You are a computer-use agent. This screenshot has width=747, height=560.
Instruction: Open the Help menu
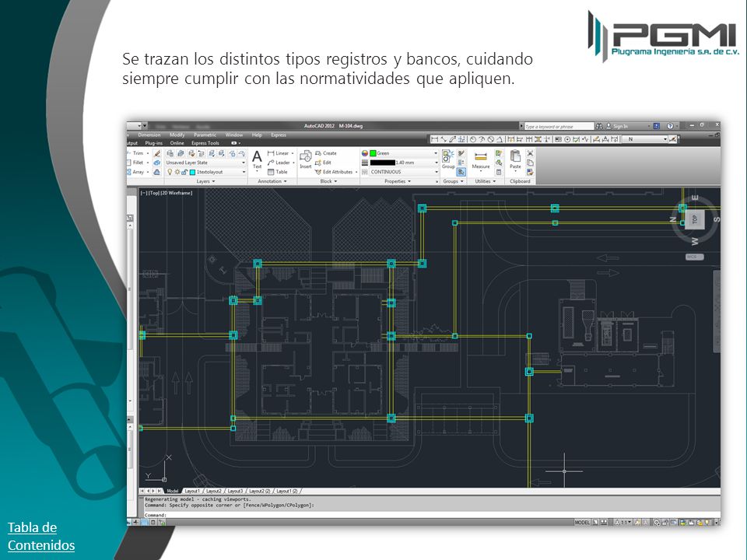pyautogui.click(x=257, y=135)
